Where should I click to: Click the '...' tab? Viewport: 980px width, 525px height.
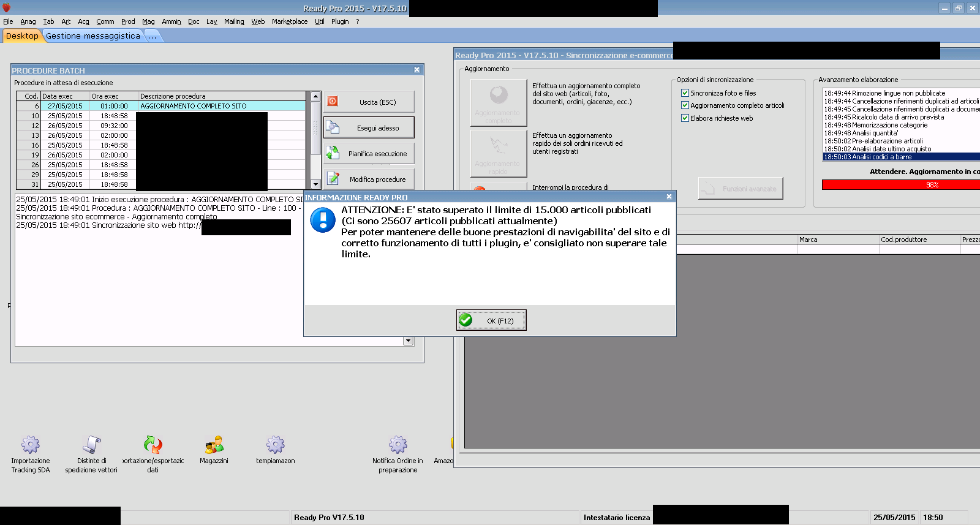tap(153, 36)
